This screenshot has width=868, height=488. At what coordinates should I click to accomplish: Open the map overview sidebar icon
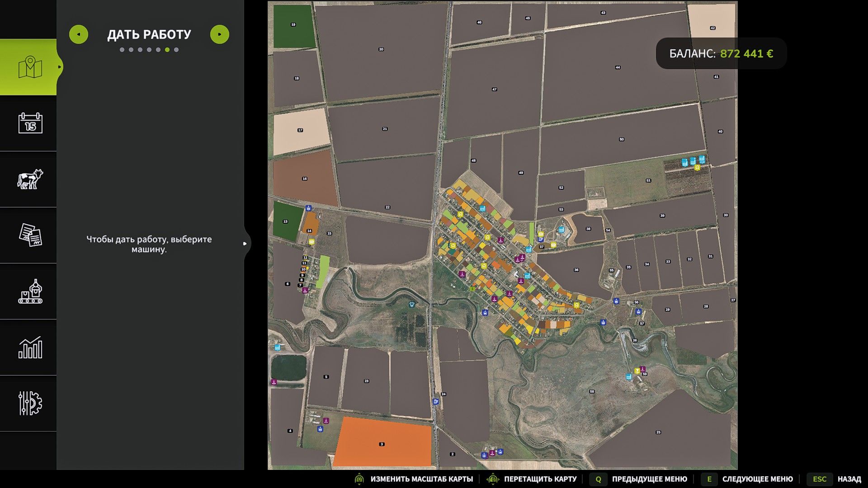(30, 67)
